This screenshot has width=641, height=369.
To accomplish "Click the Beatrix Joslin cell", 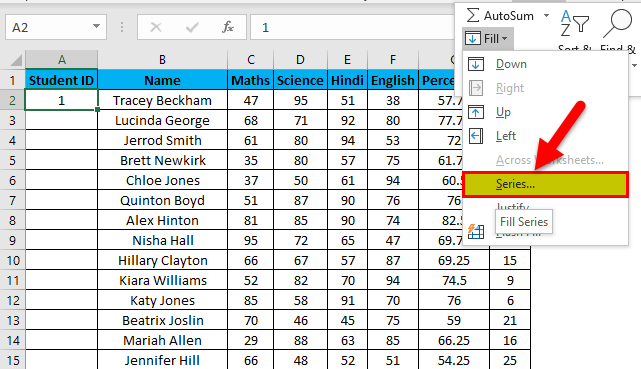I will (x=162, y=320).
